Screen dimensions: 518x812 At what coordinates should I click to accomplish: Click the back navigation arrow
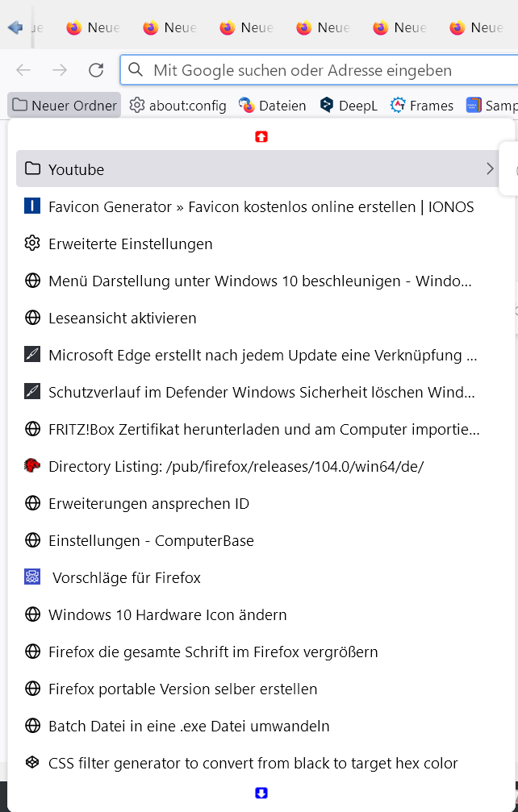point(23,70)
